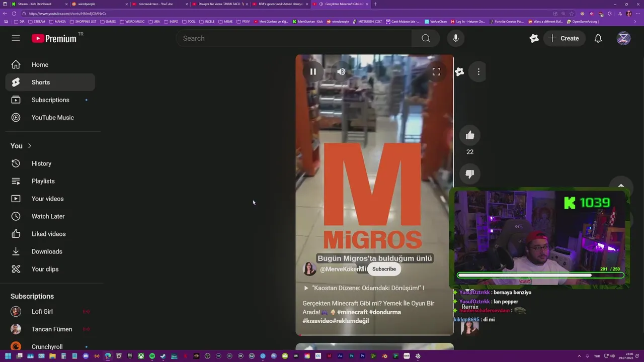Viewport: 644px width, 362px height.
Task: Click the browser address bar URL
Action: click(x=68, y=14)
